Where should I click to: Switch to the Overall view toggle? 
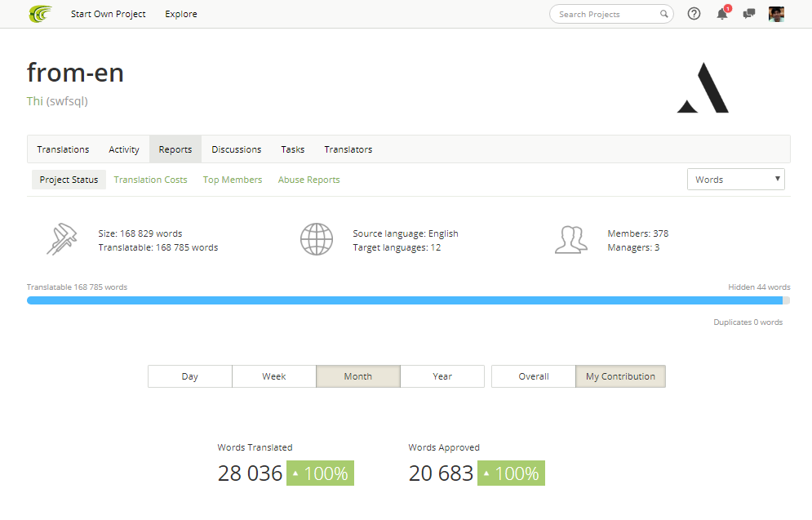pos(534,376)
